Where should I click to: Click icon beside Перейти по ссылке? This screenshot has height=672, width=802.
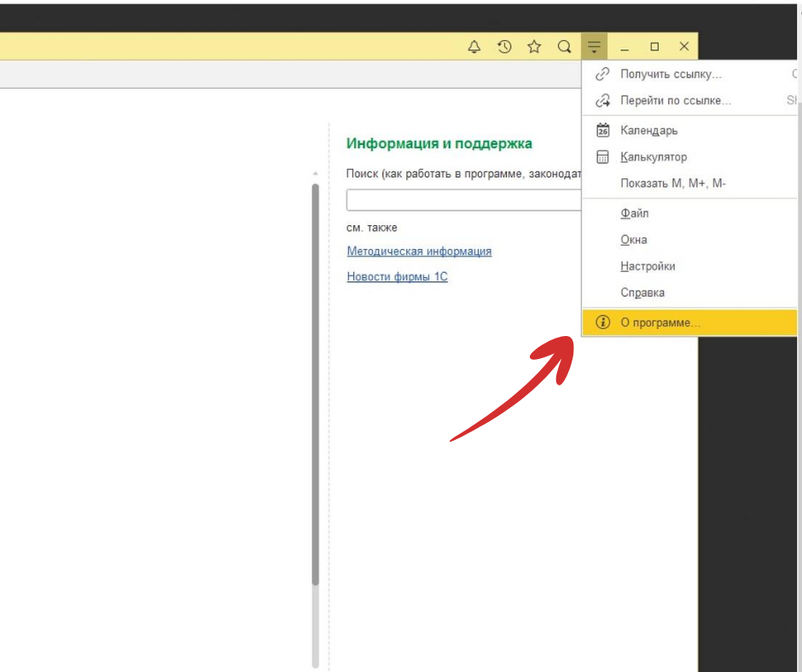[603, 101]
